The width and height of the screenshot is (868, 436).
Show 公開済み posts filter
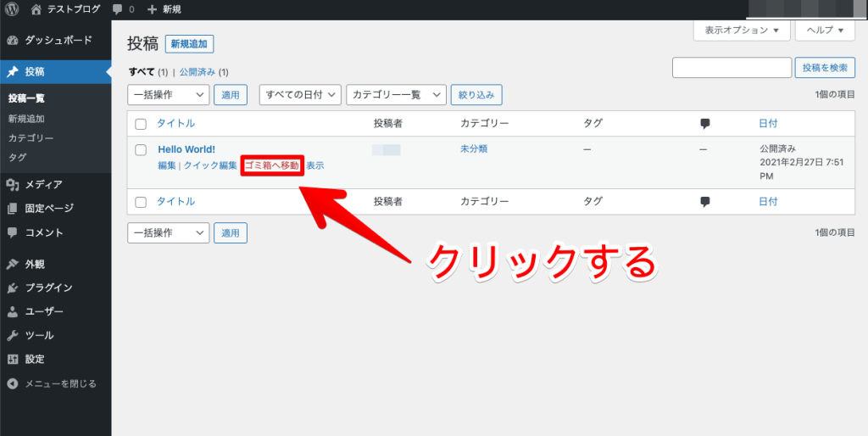pyautogui.click(x=197, y=72)
